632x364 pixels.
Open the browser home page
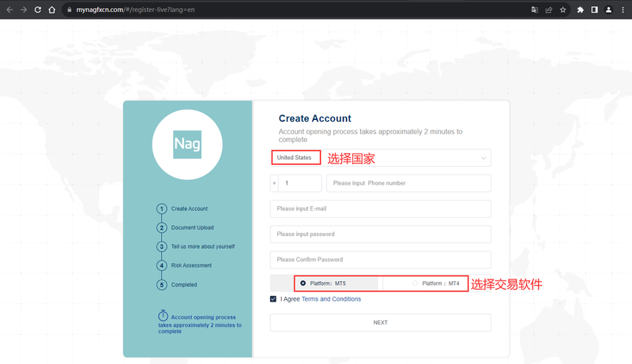coord(52,9)
